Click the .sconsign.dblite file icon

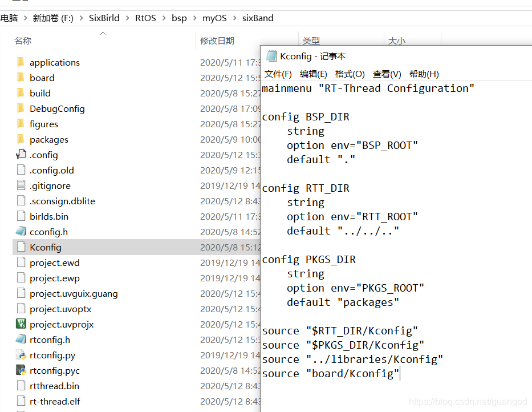point(21,201)
